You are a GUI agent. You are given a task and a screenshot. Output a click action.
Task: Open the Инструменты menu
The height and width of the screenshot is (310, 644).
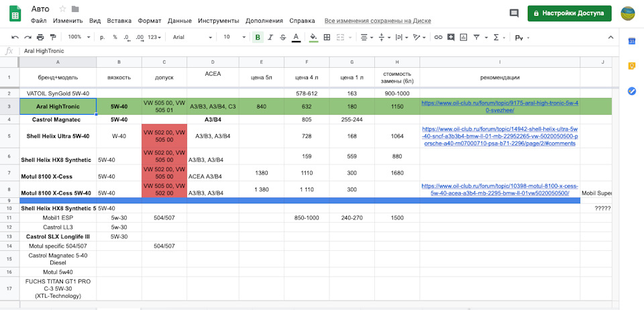click(219, 21)
